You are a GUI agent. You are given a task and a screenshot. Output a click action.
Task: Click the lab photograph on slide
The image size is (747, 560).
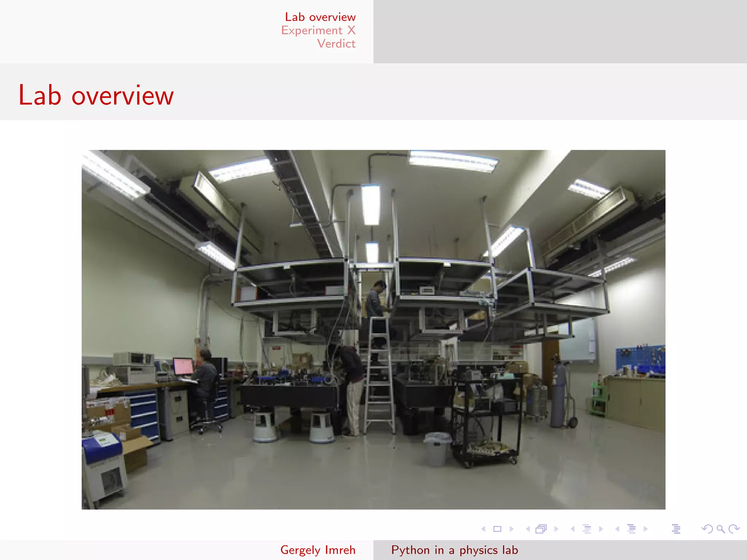click(373, 329)
